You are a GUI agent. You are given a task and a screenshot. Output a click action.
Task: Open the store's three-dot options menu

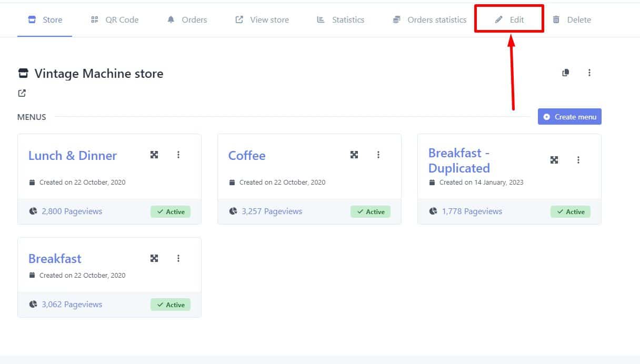click(x=589, y=73)
